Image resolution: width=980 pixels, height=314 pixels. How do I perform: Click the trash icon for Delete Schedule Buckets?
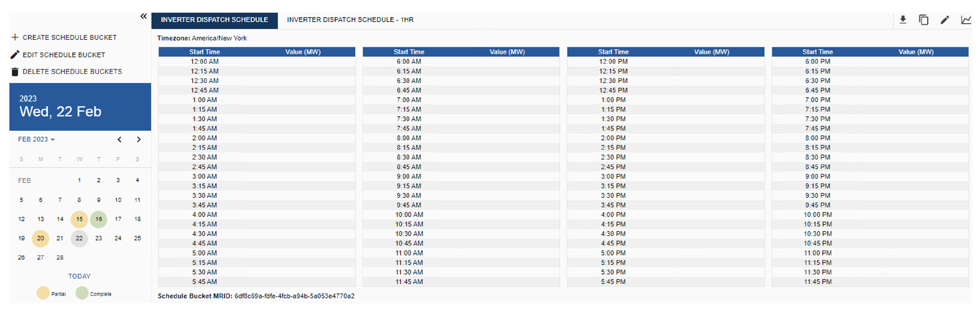pyautogui.click(x=15, y=72)
